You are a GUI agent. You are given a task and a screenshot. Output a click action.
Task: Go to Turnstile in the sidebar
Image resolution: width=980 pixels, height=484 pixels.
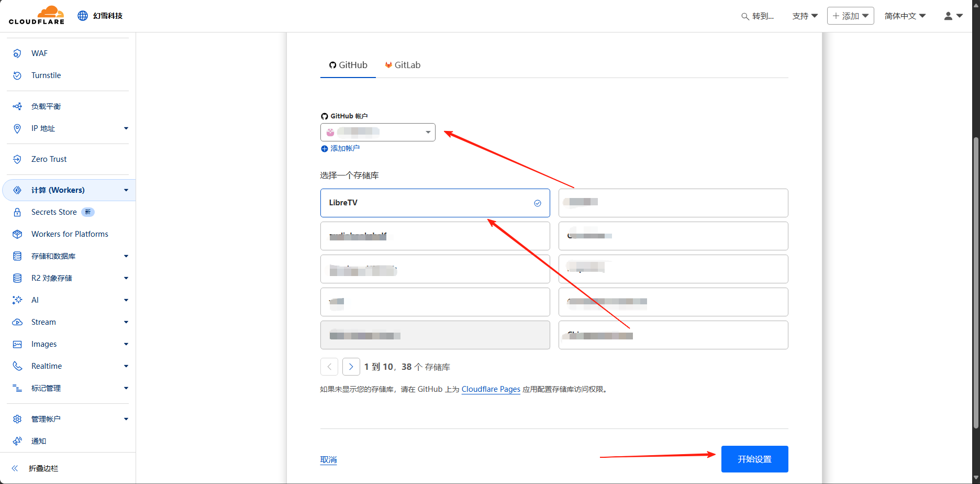(x=46, y=75)
